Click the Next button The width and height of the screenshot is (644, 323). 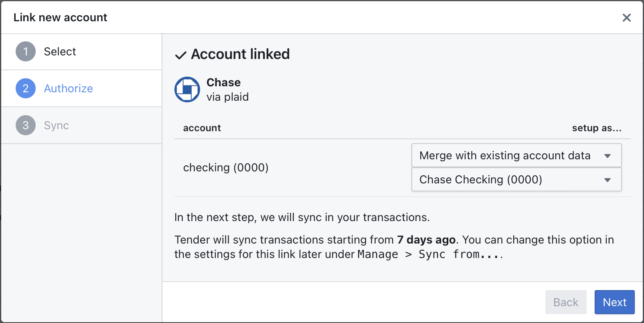coord(614,302)
